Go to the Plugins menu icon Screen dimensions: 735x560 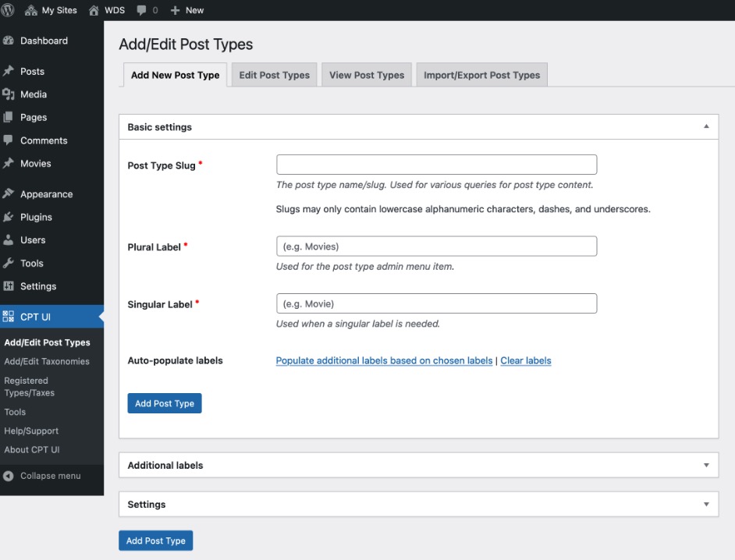pos(9,218)
